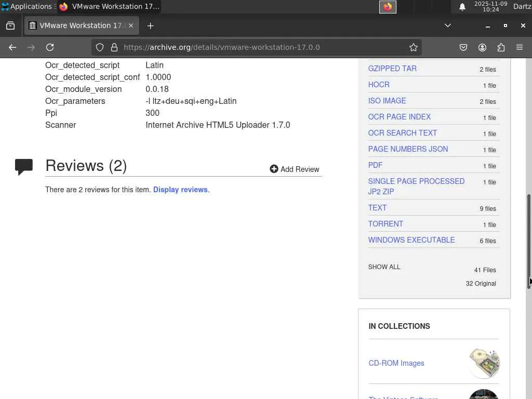The height and width of the screenshot is (399, 532).
Task: Open the notification bell in the panel
Action: click(x=462, y=7)
